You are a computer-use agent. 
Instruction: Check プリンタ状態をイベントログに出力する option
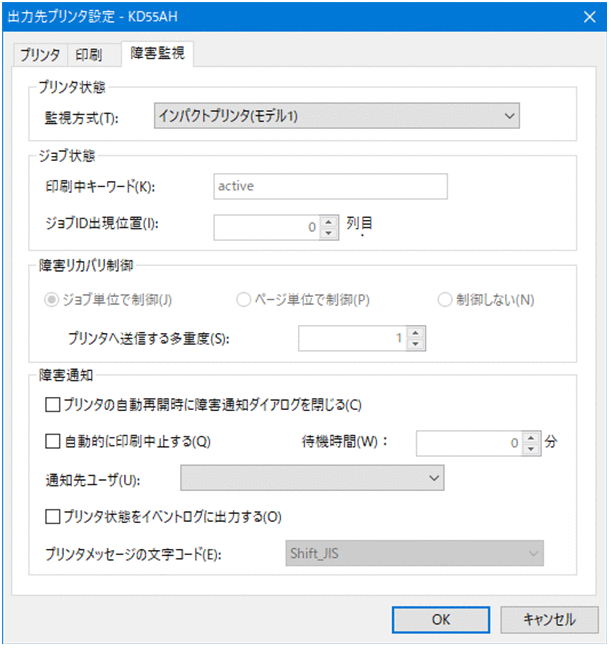pos(53,516)
